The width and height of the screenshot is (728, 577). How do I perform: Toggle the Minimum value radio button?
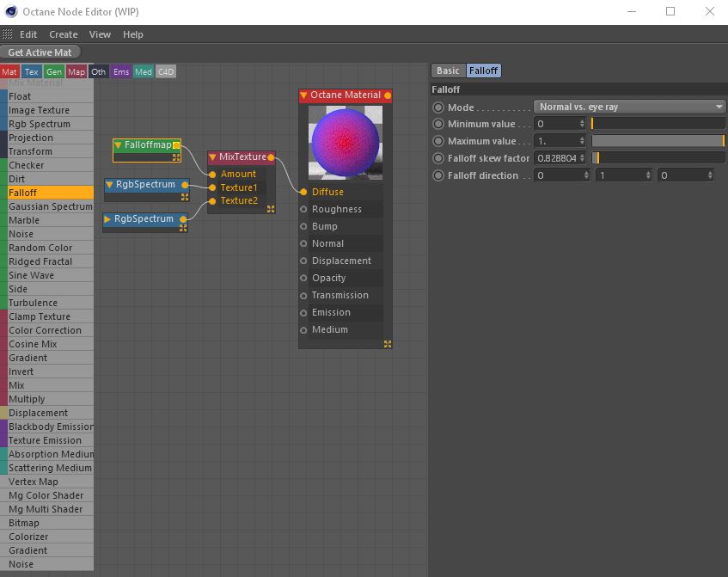click(x=438, y=124)
